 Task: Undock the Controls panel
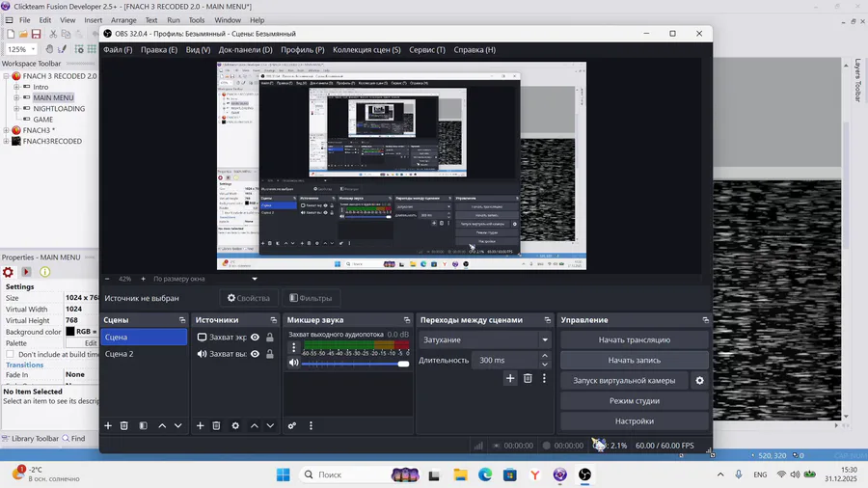pyautogui.click(x=705, y=320)
